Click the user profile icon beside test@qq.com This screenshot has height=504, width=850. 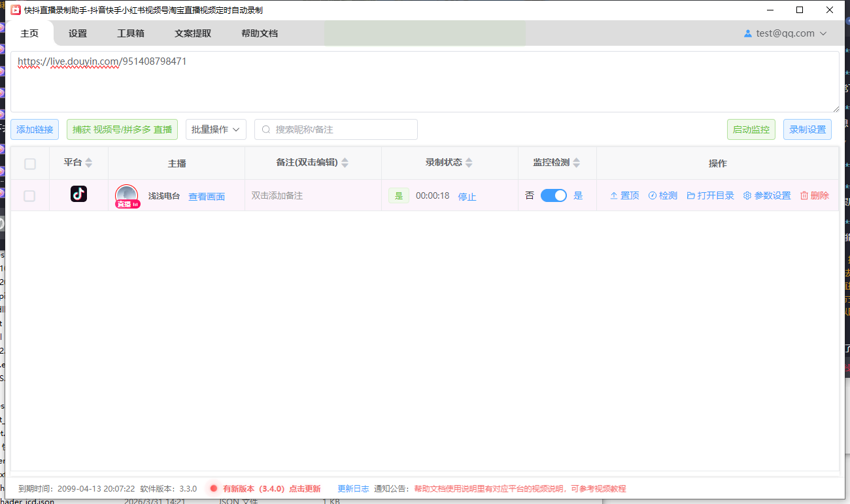coord(748,33)
